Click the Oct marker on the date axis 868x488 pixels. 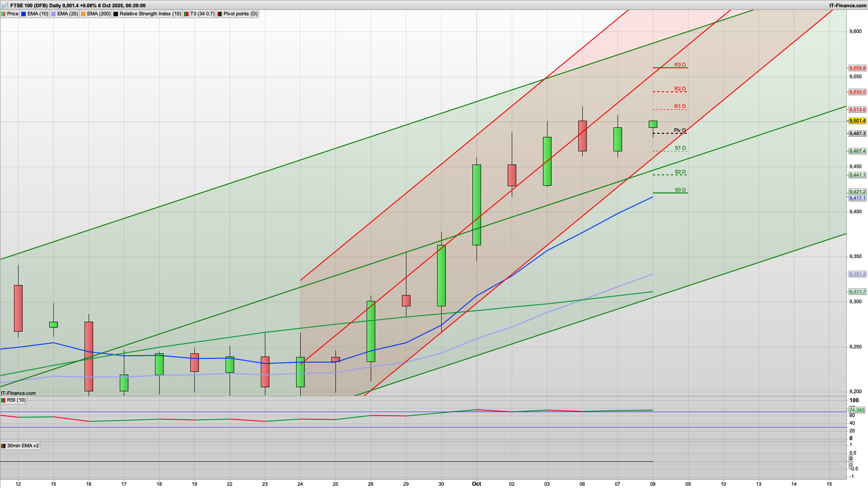(x=476, y=484)
